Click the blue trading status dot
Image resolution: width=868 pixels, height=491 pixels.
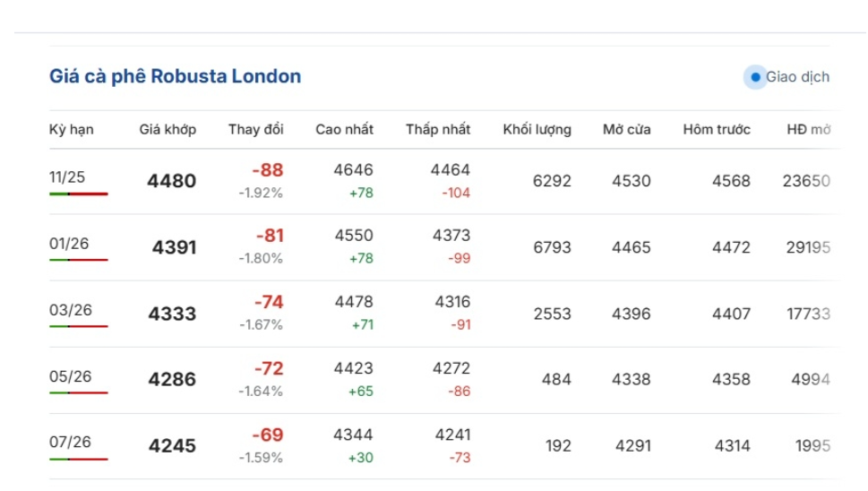pos(755,77)
